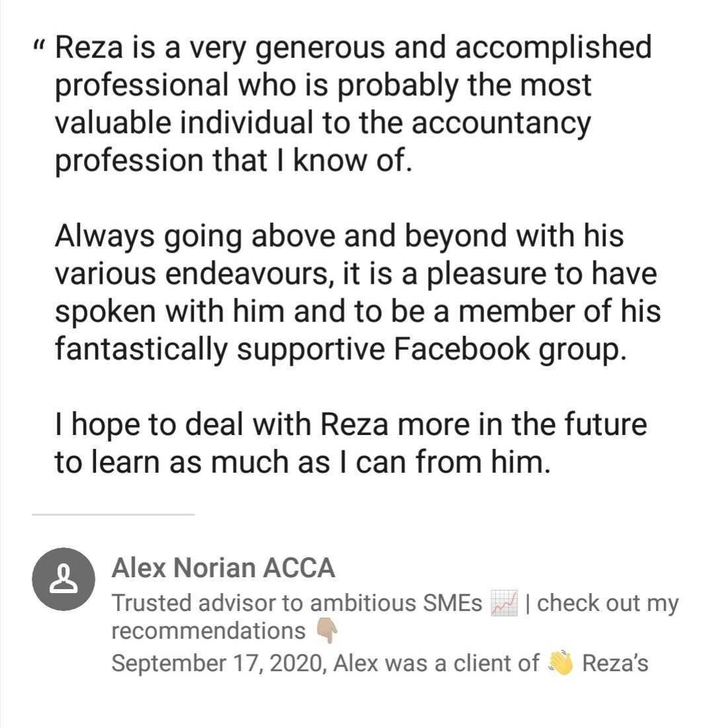
Task: Click Alex Norian's gray avatar placeholder icon
Action: click(63, 579)
